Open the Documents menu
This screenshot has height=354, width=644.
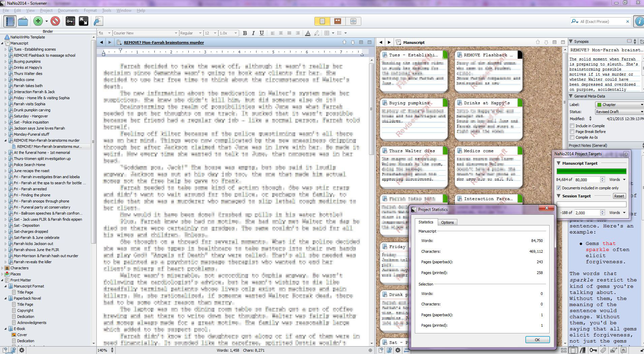(68, 10)
